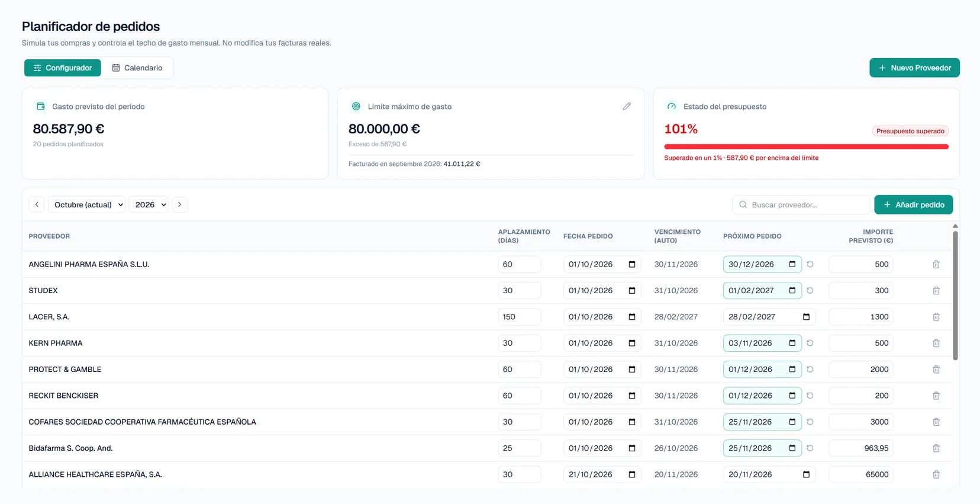Click the fecha pedido field for KERN PHARMA
The width and height of the screenshot is (980, 504).
point(602,344)
